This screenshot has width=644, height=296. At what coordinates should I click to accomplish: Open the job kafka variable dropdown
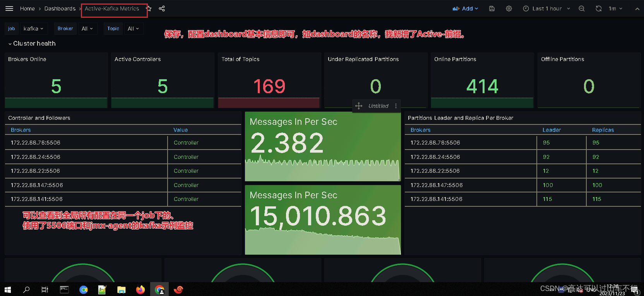(x=34, y=29)
